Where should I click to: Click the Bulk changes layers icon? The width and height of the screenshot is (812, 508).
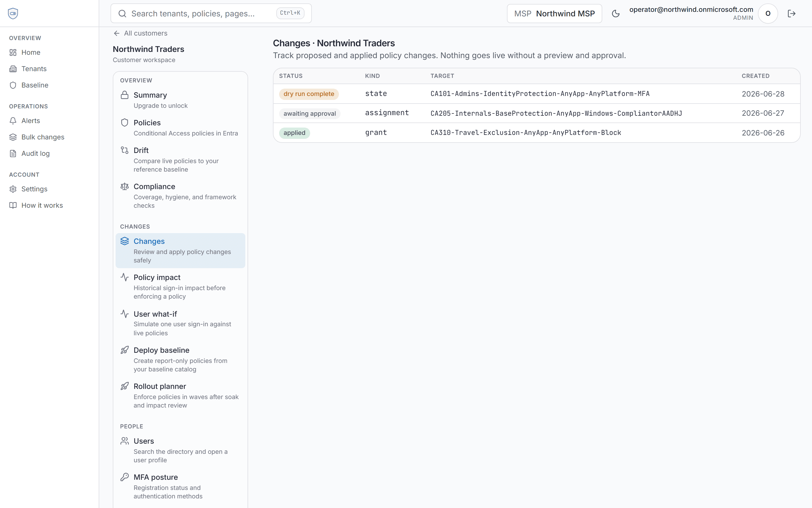13,137
